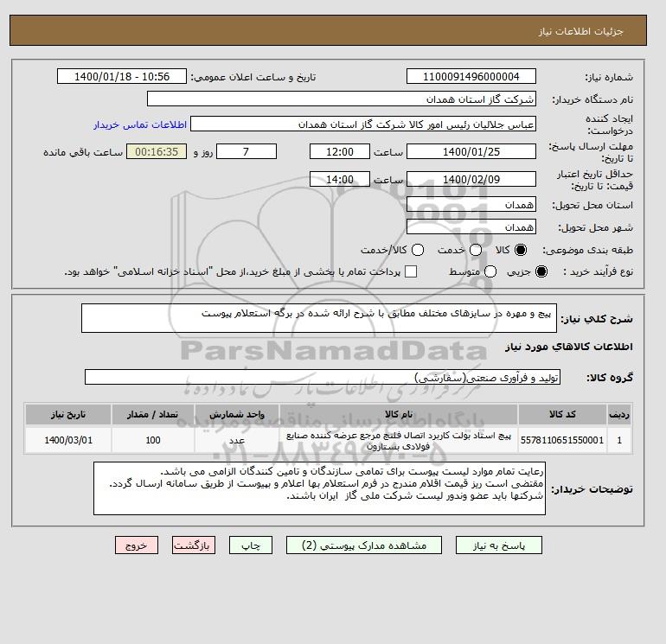Click the request creator name field
The image size is (666, 644).
(363, 124)
